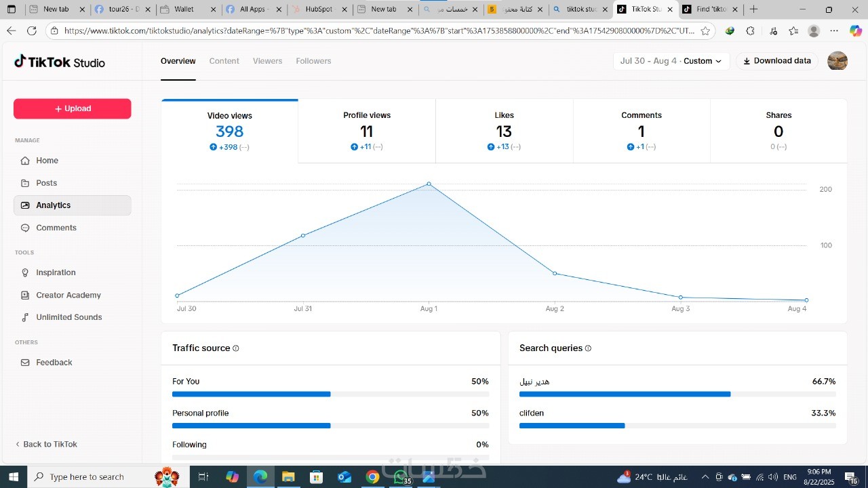868x488 pixels.
Task: Select the Video views metric card
Action: coord(230,131)
